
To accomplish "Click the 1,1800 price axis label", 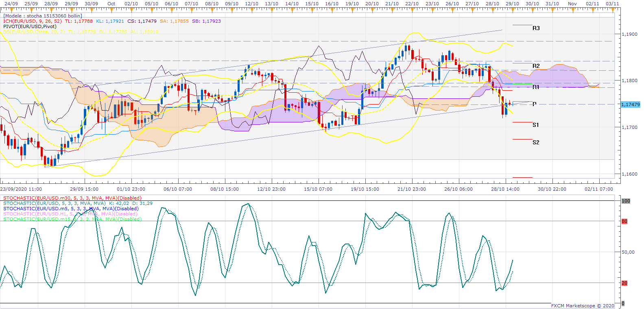I will coord(630,81).
